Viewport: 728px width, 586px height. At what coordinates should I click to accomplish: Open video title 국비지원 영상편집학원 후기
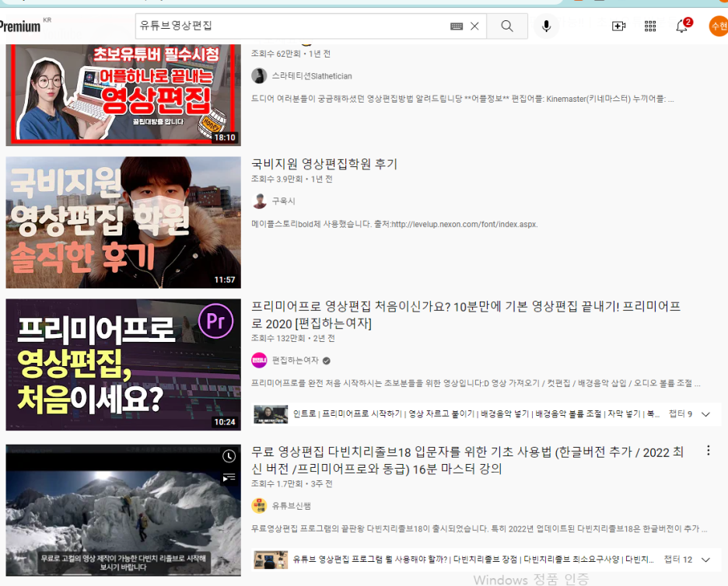(324, 164)
